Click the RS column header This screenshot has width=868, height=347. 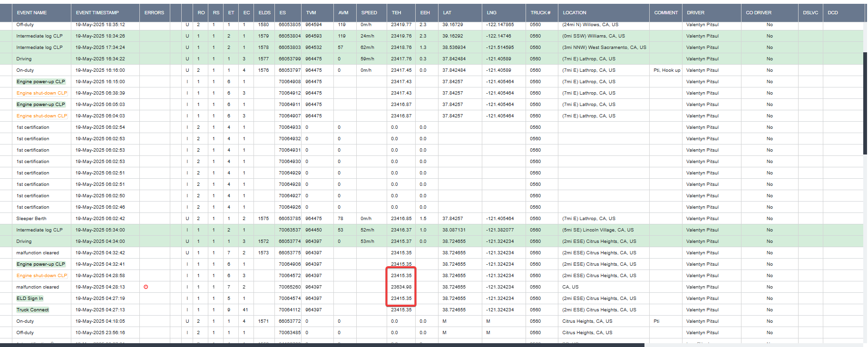click(216, 13)
